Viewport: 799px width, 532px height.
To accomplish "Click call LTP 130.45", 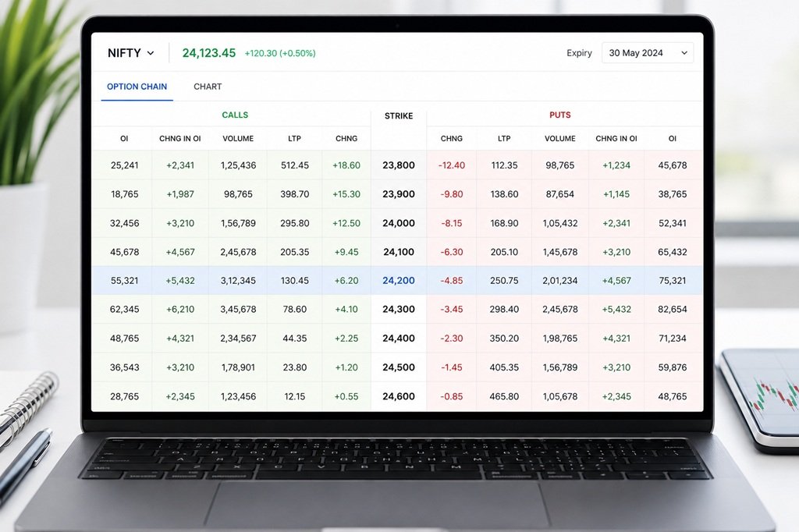I will pos(294,280).
